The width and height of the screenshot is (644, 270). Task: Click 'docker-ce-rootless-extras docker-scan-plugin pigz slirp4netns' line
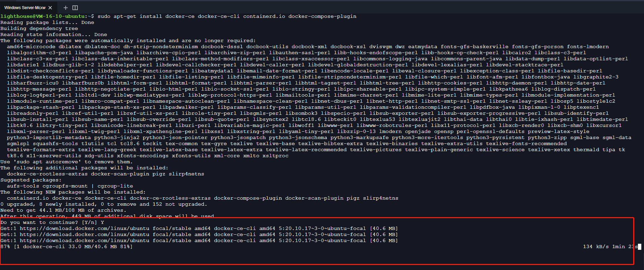(x=105, y=174)
